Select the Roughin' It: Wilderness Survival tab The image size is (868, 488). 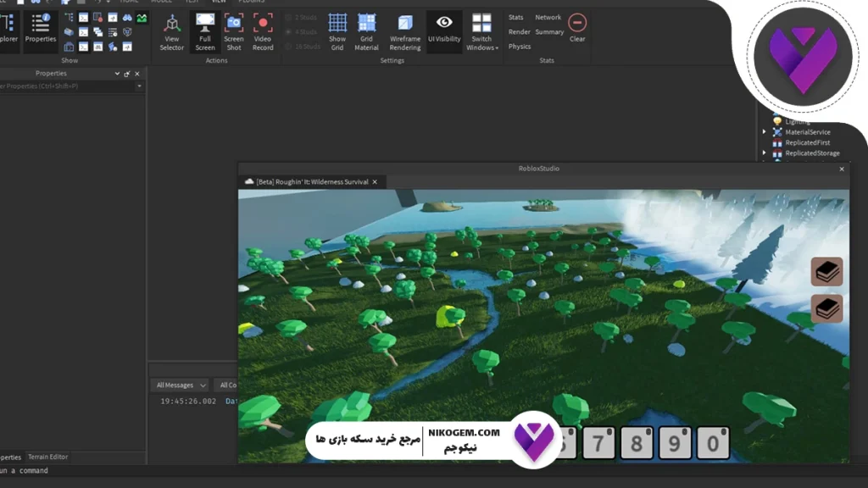(x=312, y=182)
